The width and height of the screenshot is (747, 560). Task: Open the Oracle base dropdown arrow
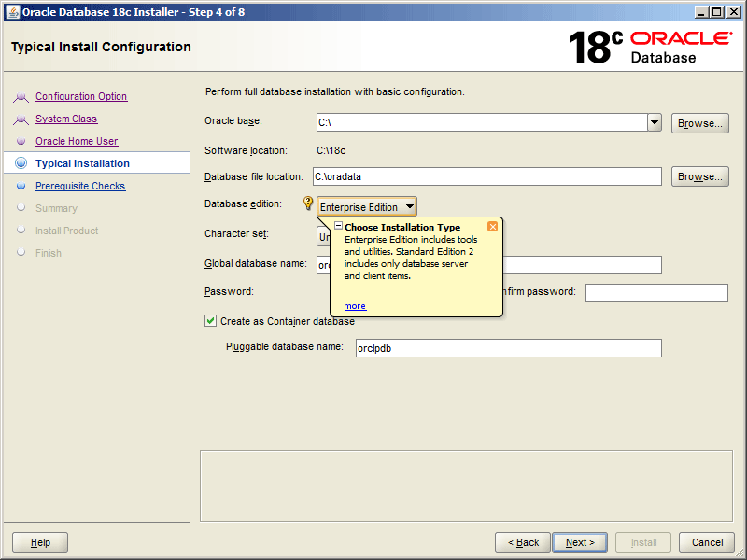[x=655, y=122]
